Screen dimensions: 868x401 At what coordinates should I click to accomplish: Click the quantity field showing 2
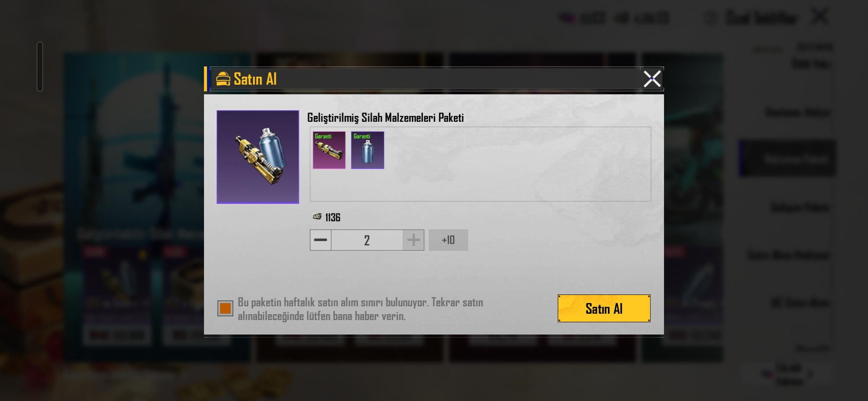[x=367, y=240]
